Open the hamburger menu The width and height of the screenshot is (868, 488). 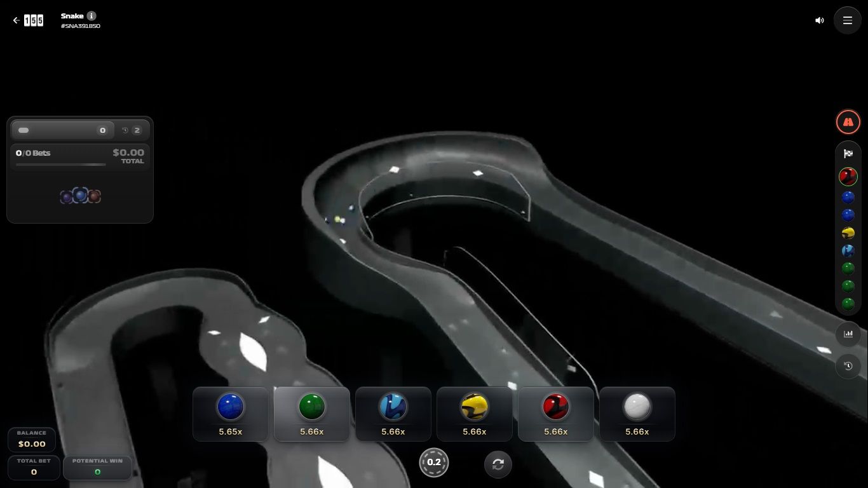tap(848, 20)
